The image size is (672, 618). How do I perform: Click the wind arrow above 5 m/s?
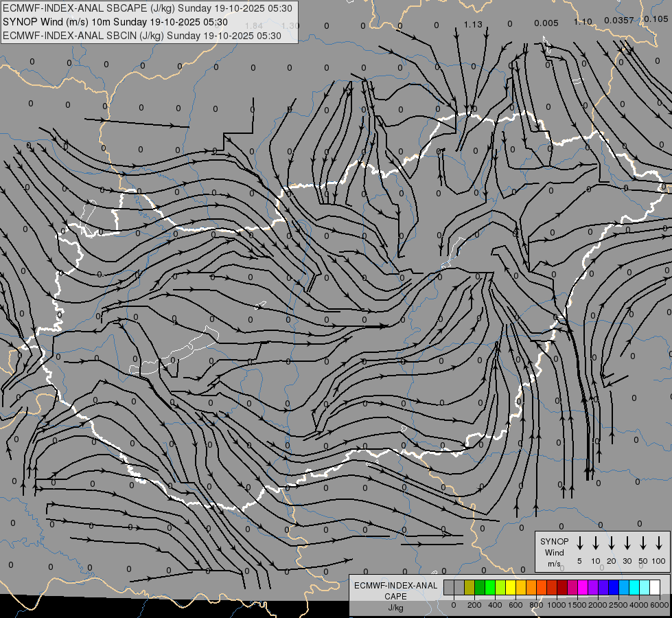point(579,543)
